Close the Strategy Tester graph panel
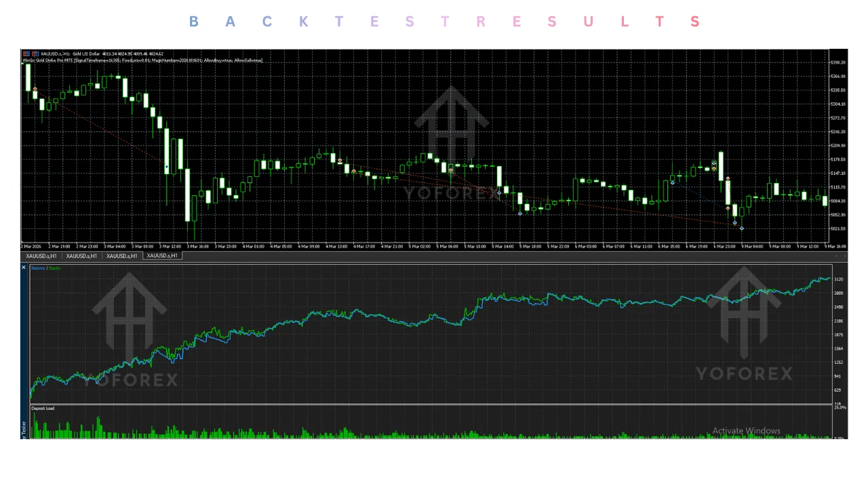This screenshot has width=868, height=488. tap(24, 267)
